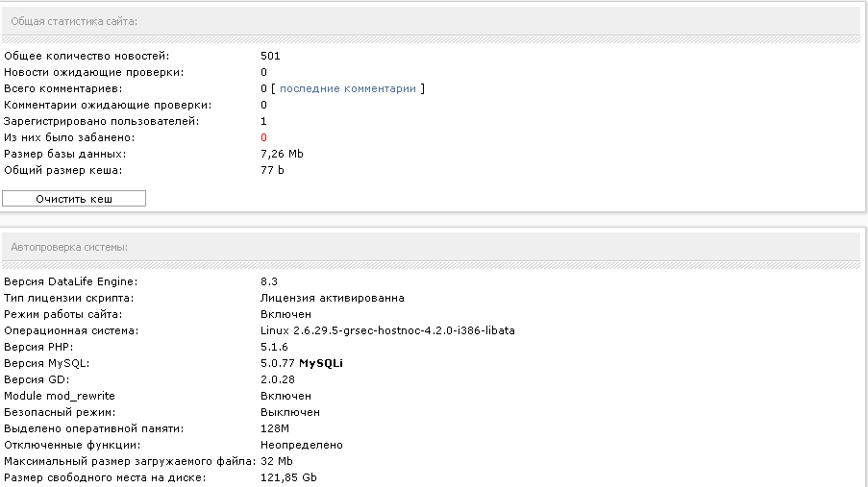Select the allocated memory value 128M

275,429
